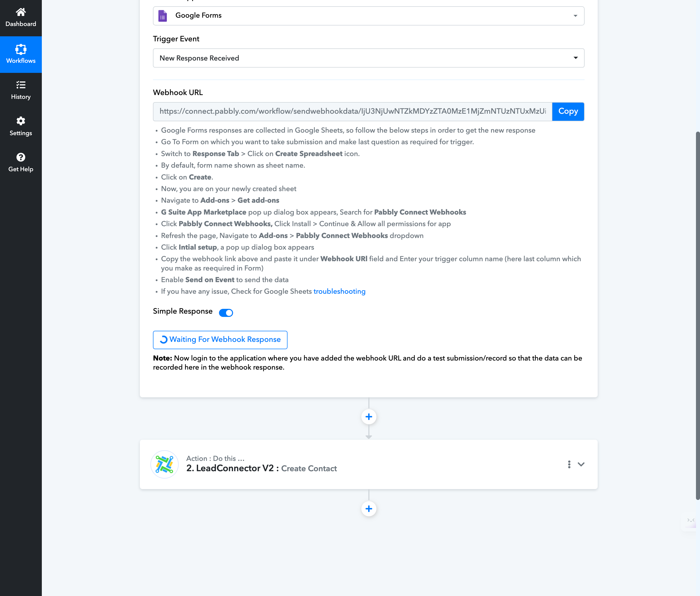
Task: Click the LeadConnector V2 app logo
Action: click(165, 464)
